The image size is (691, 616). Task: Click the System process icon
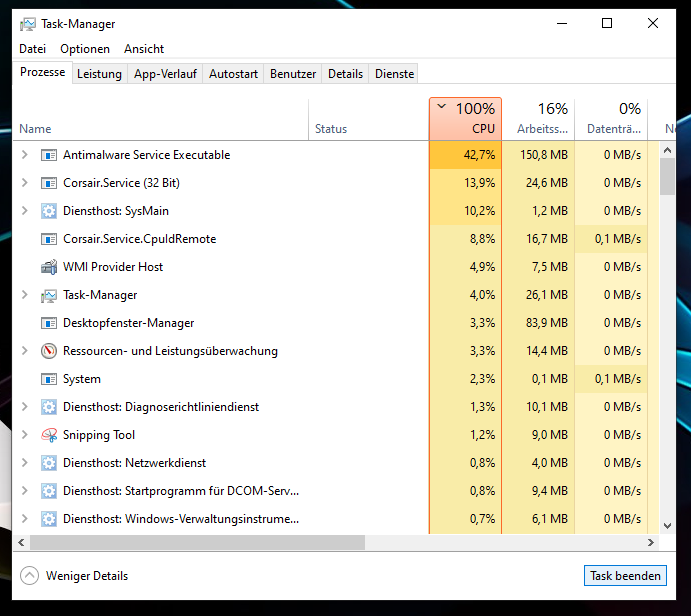click(48, 379)
